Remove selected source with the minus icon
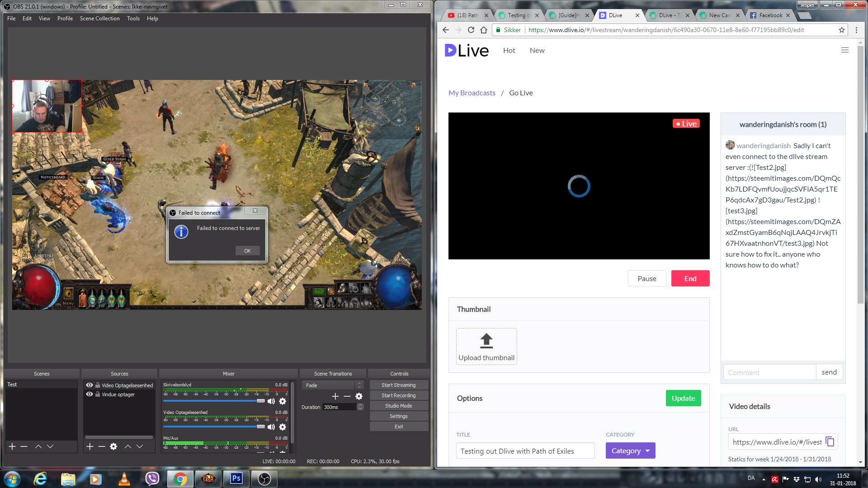868x488 pixels. 102,446
